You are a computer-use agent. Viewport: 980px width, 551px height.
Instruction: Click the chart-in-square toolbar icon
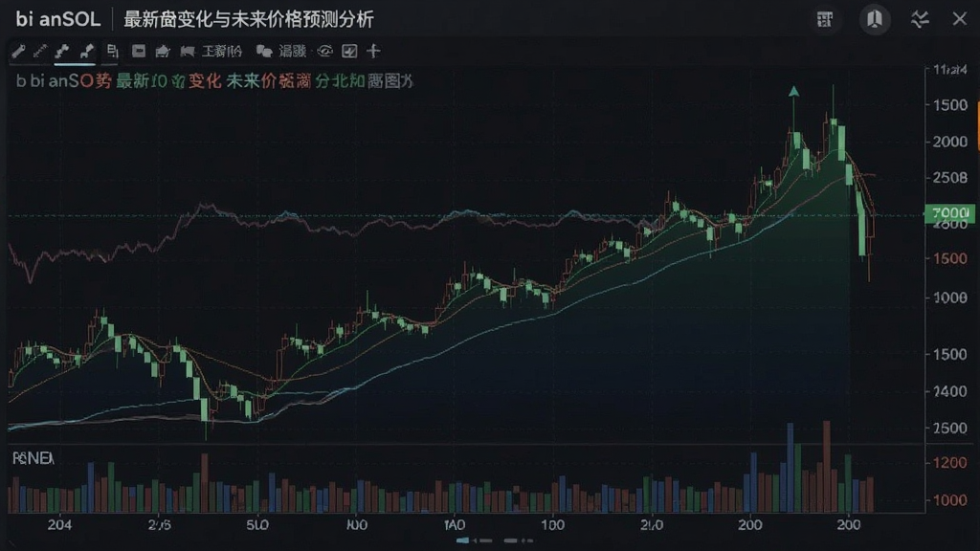coord(349,52)
